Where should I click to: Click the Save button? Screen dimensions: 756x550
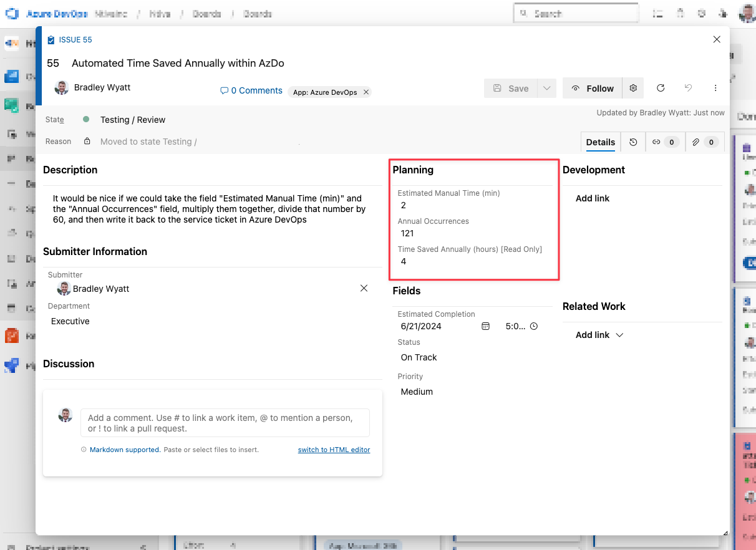point(511,89)
